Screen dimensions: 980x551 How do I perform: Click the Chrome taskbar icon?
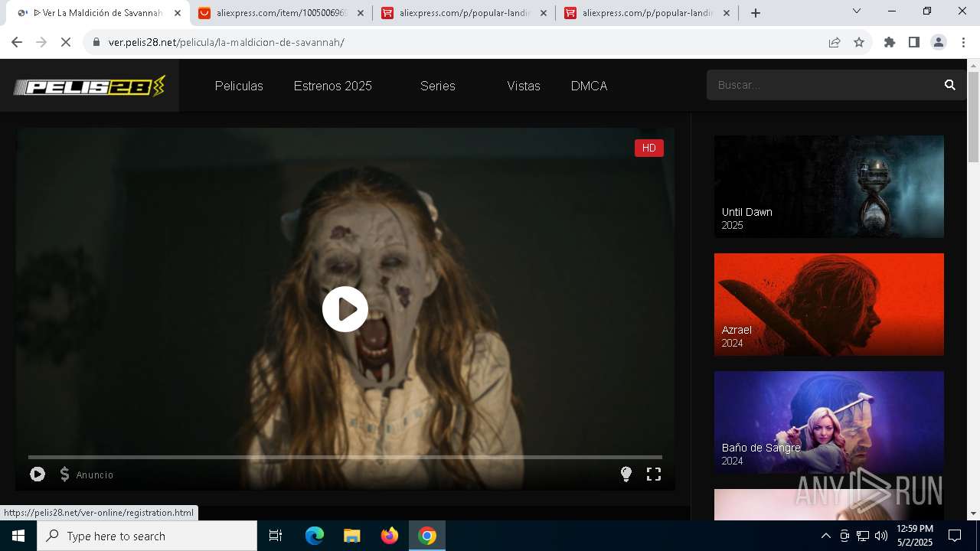pos(427,536)
